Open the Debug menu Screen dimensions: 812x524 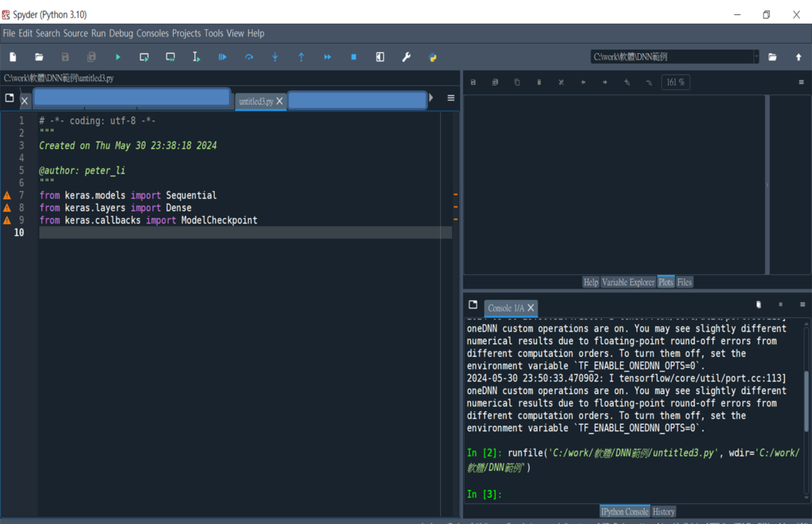point(121,33)
